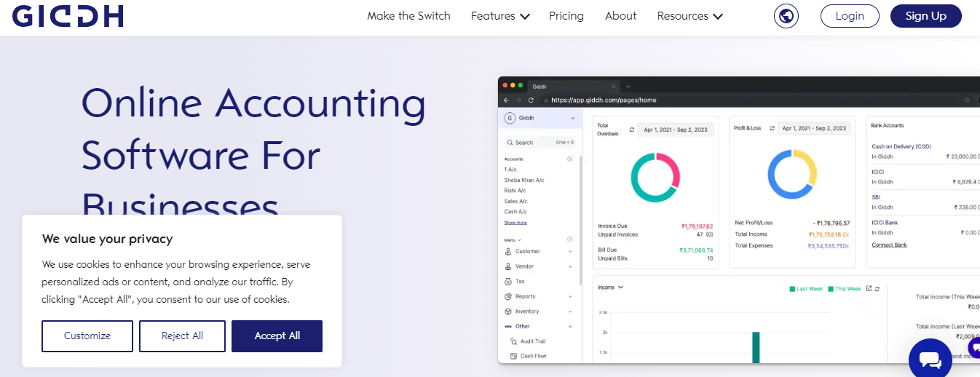The image size is (980, 377).
Task: Click the sidebar Search field
Action: point(540,143)
